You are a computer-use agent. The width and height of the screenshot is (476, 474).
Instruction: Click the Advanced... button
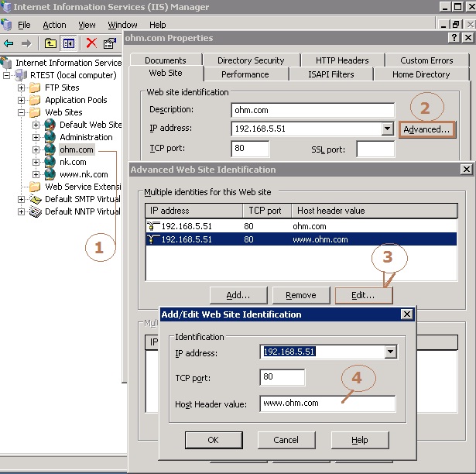[426, 129]
